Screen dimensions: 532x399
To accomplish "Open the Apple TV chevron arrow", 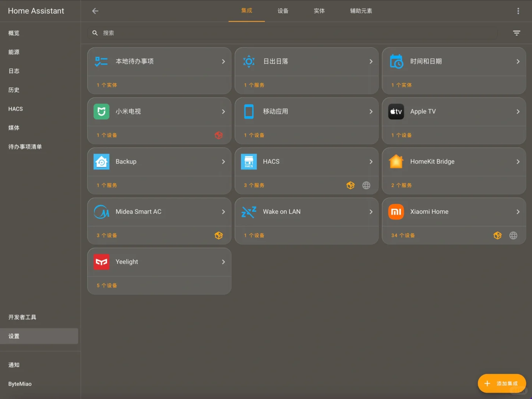I will 518,112.
